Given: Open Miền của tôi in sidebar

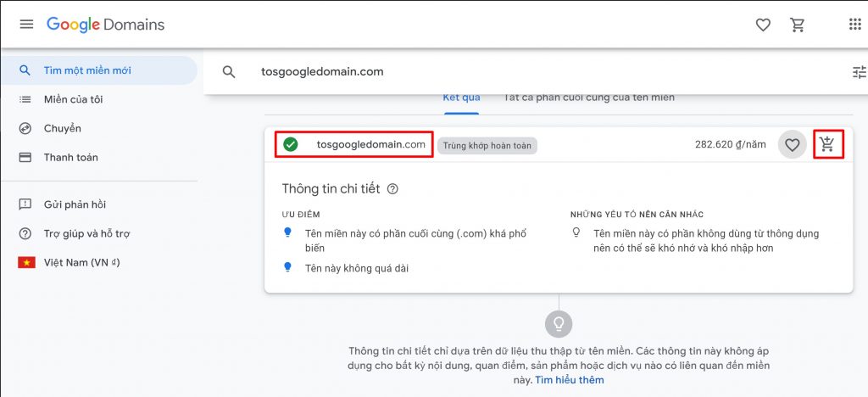Looking at the screenshot, I should tap(74, 99).
